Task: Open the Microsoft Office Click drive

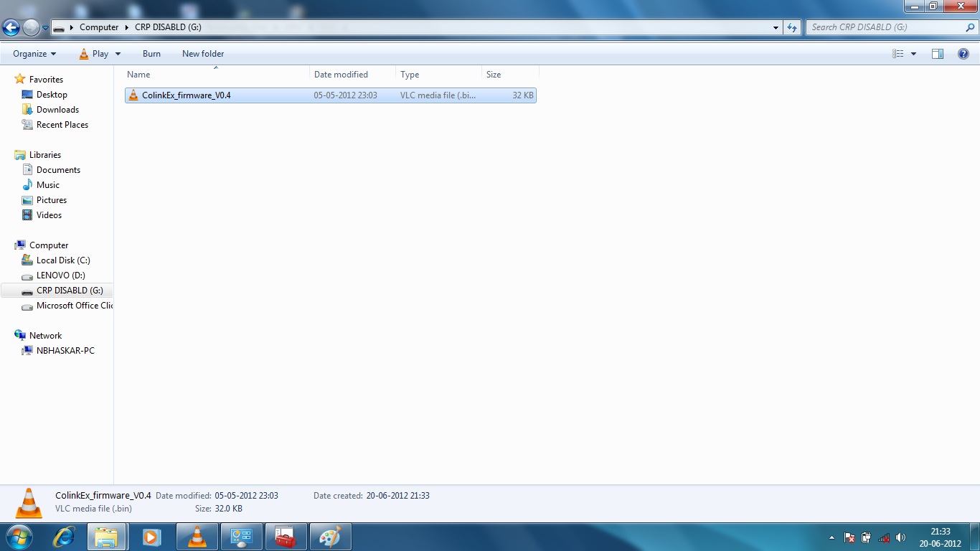Action: point(75,306)
